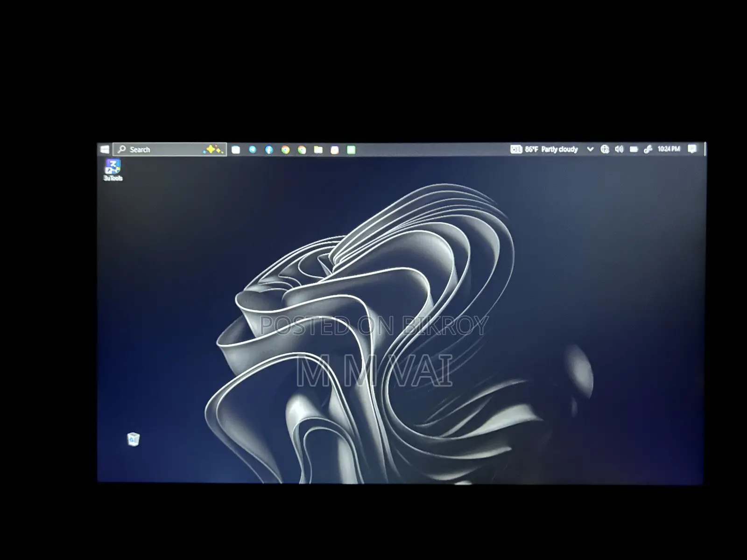Open the light-blue round app beside Facebook
Screen dimensions: 747x560
pos(253,150)
